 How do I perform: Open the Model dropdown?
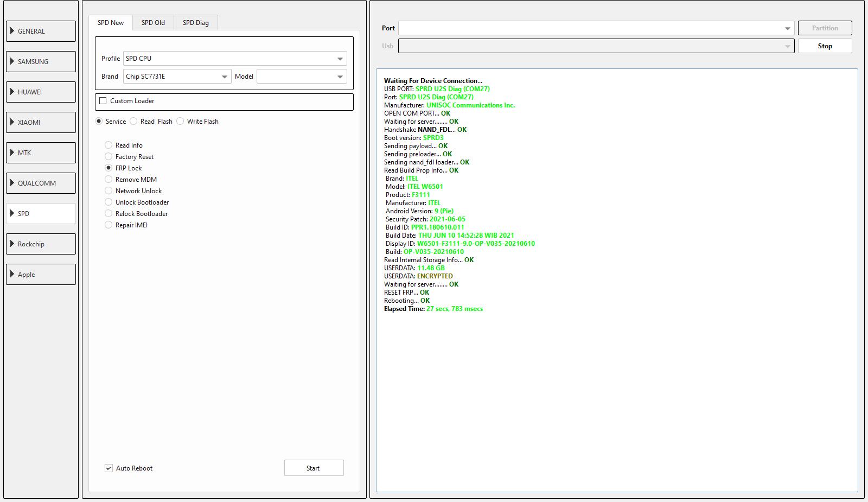302,77
